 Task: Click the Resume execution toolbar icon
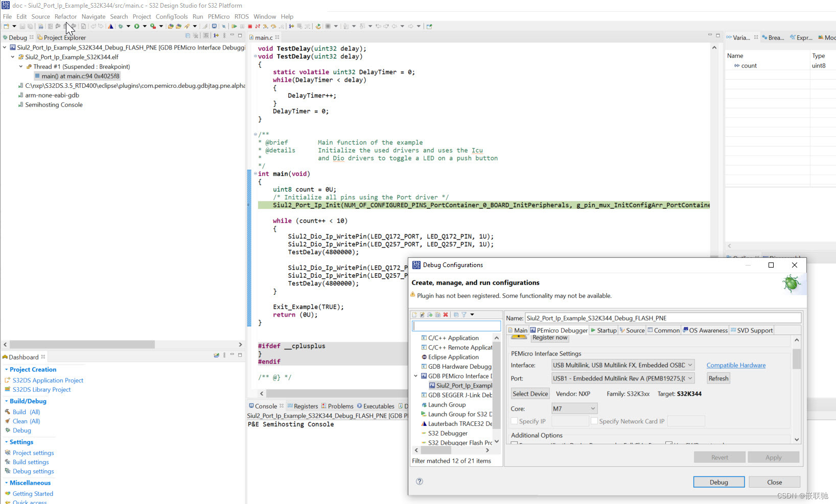click(x=234, y=26)
